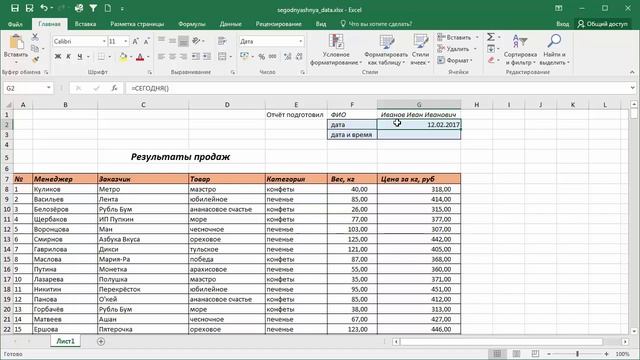Click the zoom slider handle
The width and height of the screenshot is (640, 360).
[577, 354]
